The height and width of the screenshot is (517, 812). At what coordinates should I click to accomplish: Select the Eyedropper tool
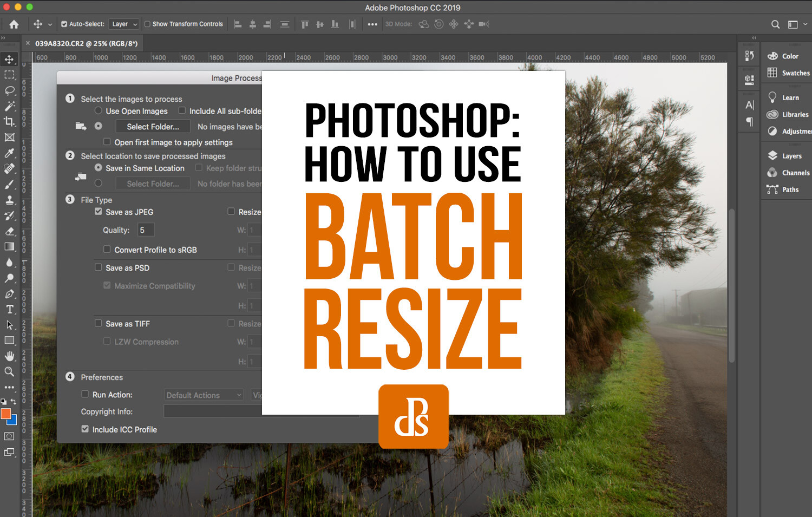9,153
